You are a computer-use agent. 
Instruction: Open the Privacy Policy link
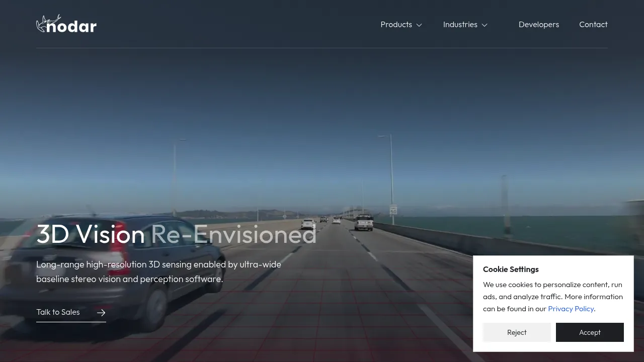(x=571, y=309)
